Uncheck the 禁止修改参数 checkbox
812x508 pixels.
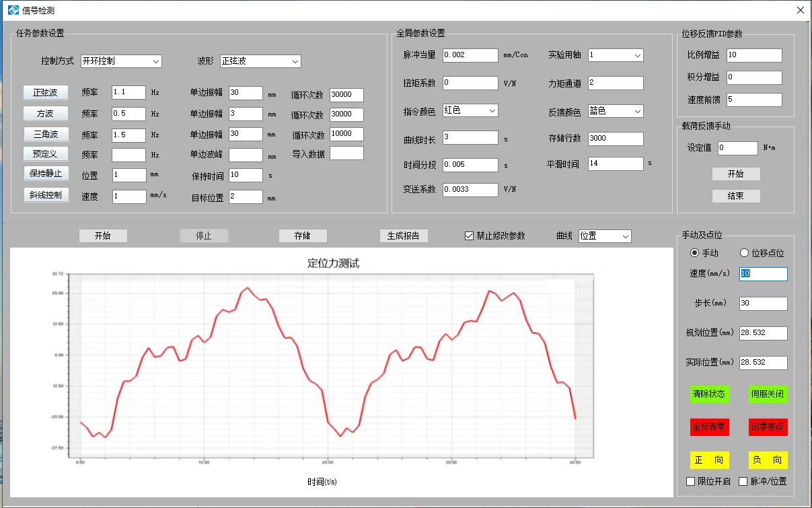[x=470, y=236]
